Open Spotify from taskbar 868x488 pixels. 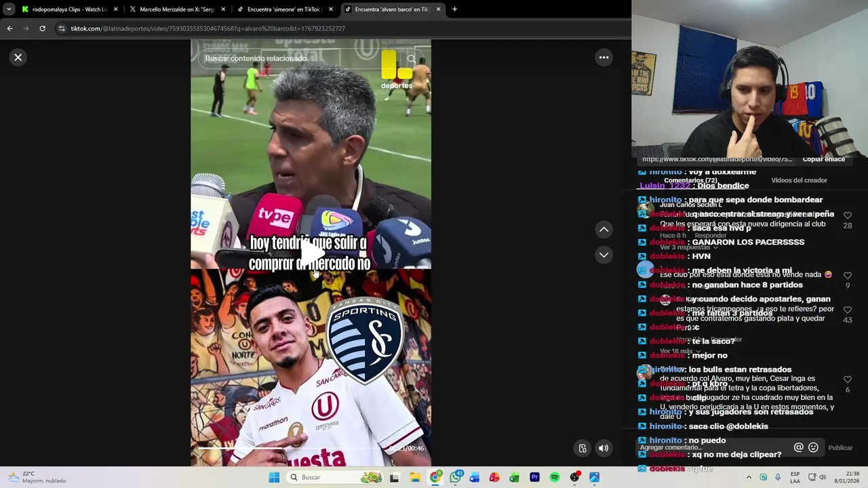(555, 477)
